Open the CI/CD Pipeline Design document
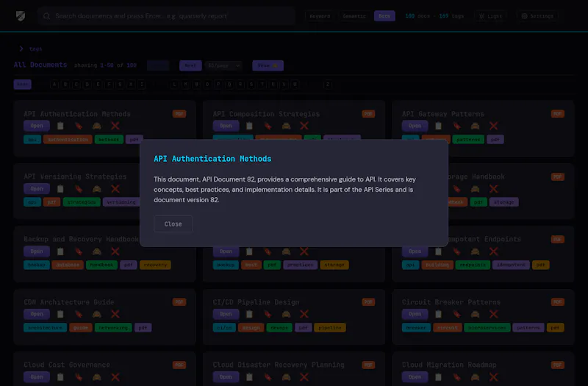Viewport: 588px width, 386px height. [x=226, y=314]
